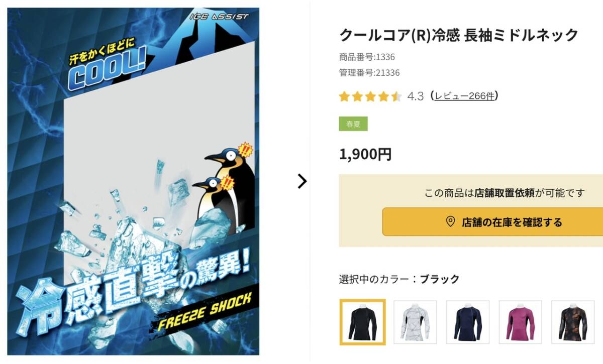
Task: Click the COOL! logo in banner
Action: point(106,71)
